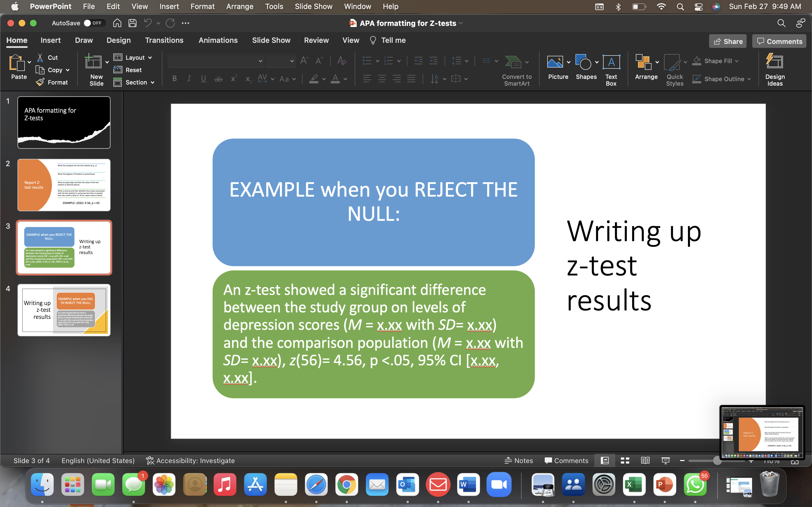Switch to Slide Sorter view in status bar

click(625, 461)
